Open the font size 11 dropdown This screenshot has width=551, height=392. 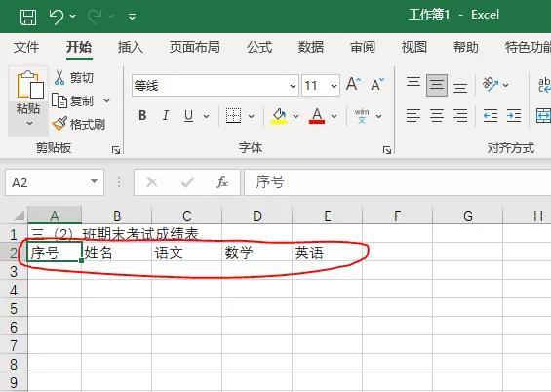tap(334, 86)
